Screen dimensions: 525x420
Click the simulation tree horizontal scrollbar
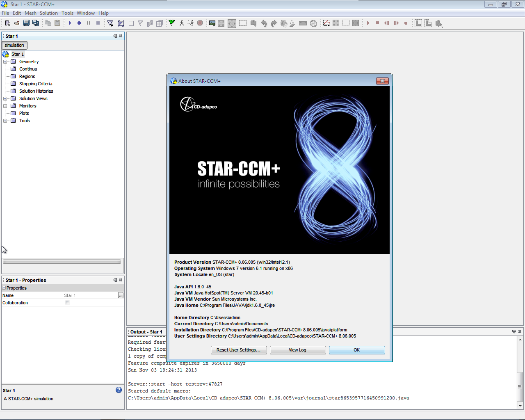click(x=62, y=262)
